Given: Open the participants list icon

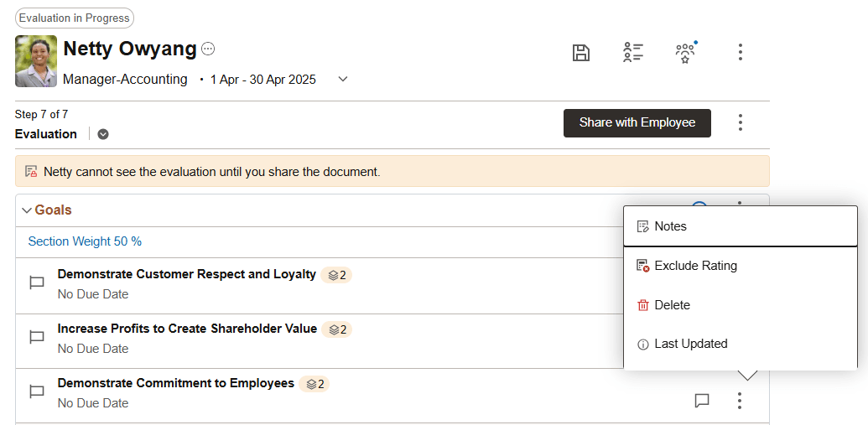Looking at the screenshot, I should click(632, 52).
